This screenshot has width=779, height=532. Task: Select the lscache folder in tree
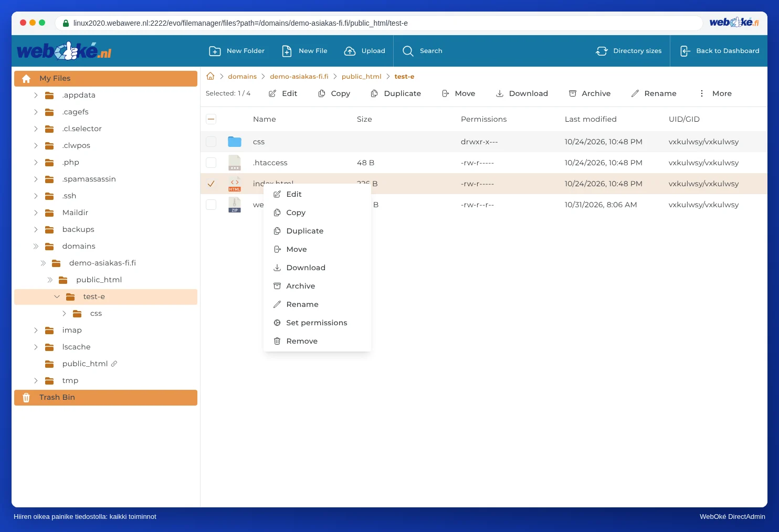[x=76, y=347]
